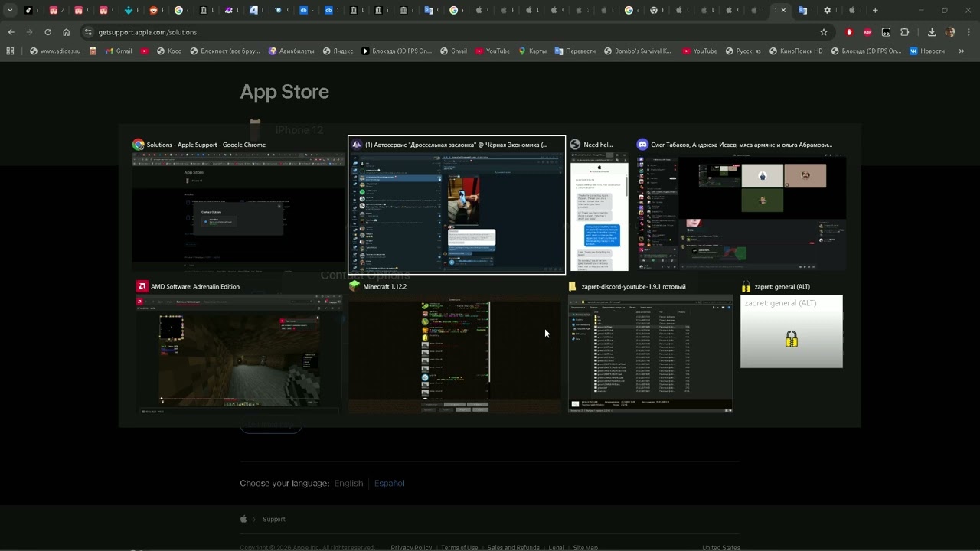
Task: View site information for getsupport.apple.com
Action: [x=88, y=32]
